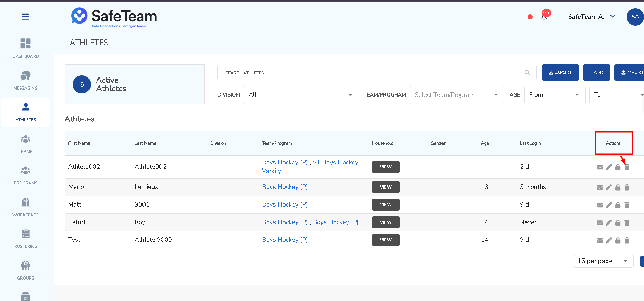
Task: Open Patrick Roy's second Boys Hockey (P) link
Action: pos(336,222)
